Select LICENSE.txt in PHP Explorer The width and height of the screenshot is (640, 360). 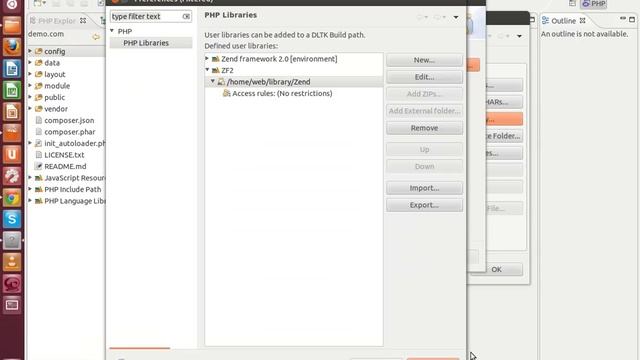tap(64, 155)
